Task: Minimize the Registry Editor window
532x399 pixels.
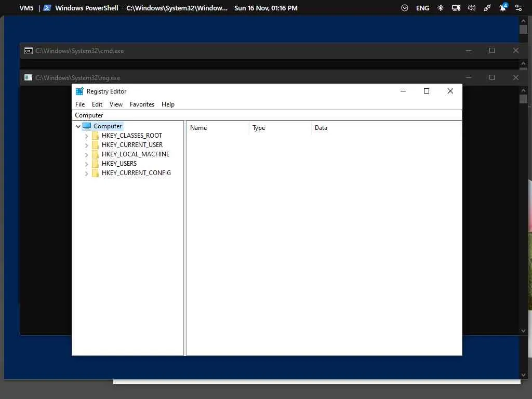Action: 403,91
